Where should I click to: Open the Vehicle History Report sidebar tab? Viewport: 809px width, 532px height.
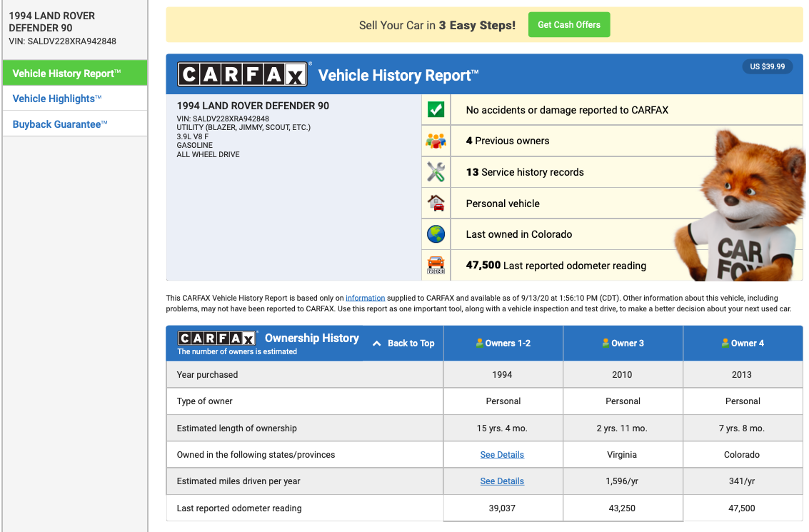[x=75, y=73]
